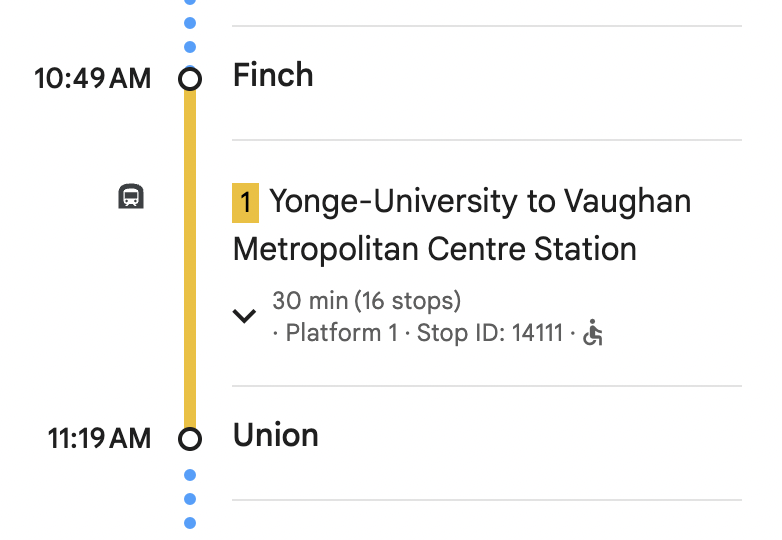
Task: Open the Union station name
Action: pyautogui.click(x=275, y=435)
